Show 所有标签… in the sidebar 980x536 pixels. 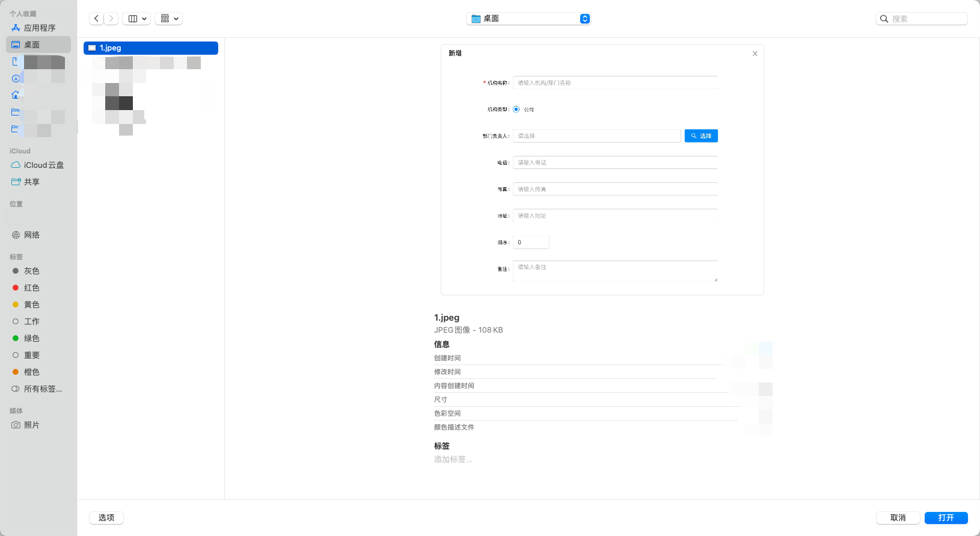tap(38, 389)
